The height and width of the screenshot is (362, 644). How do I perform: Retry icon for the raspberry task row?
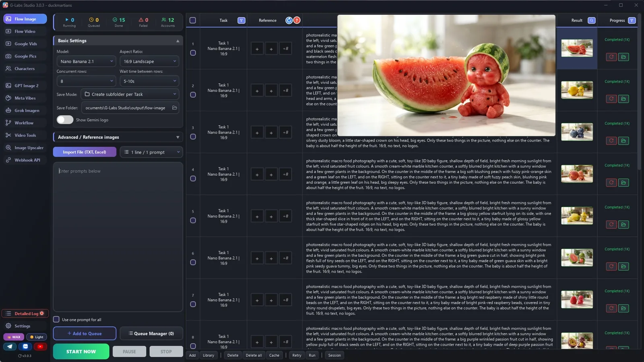(611, 308)
